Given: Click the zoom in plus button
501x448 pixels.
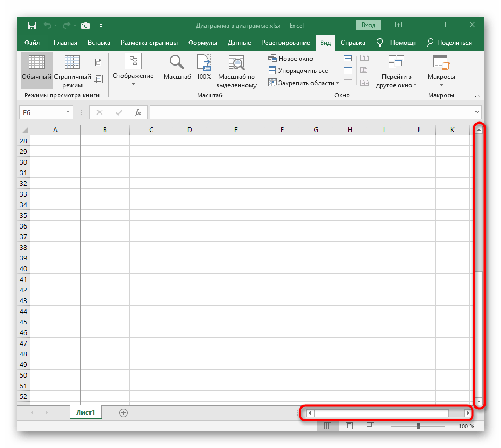Looking at the screenshot, I should click(x=449, y=426).
